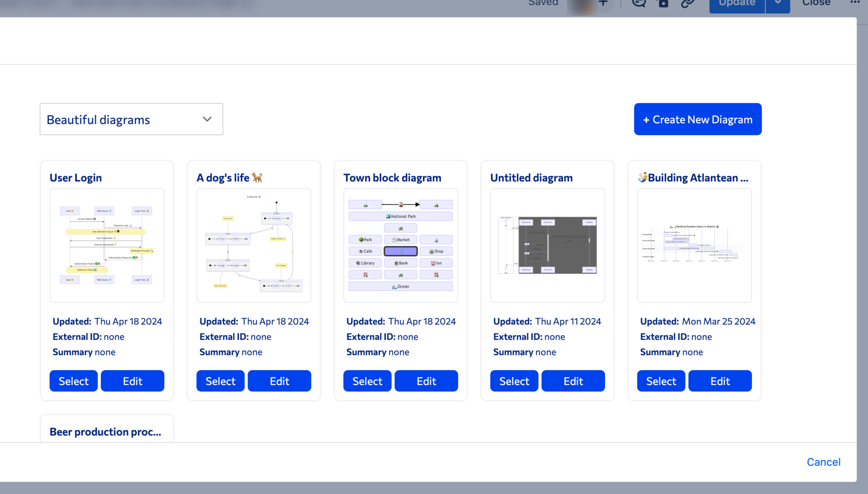Select the Town block diagram
This screenshot has height=494, width=868.
coord(367,381)
